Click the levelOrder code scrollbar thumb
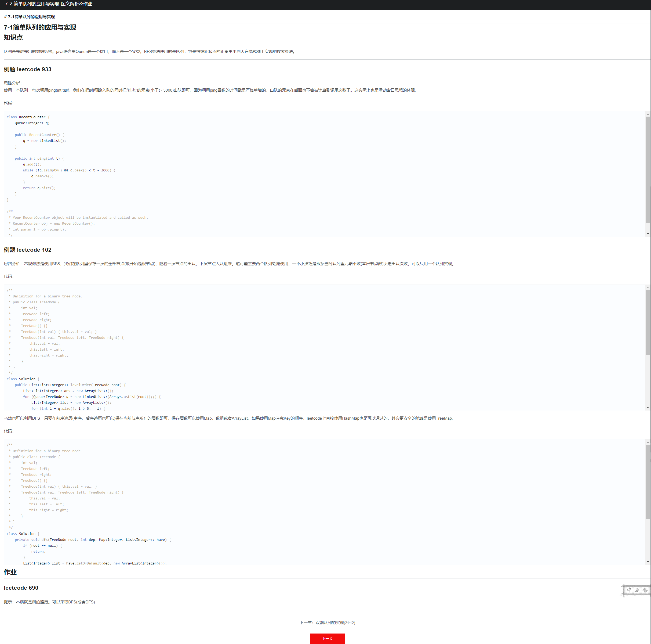The width and height of the screenshot is (651, 644). pyautogui.click(x=648, y=322)
